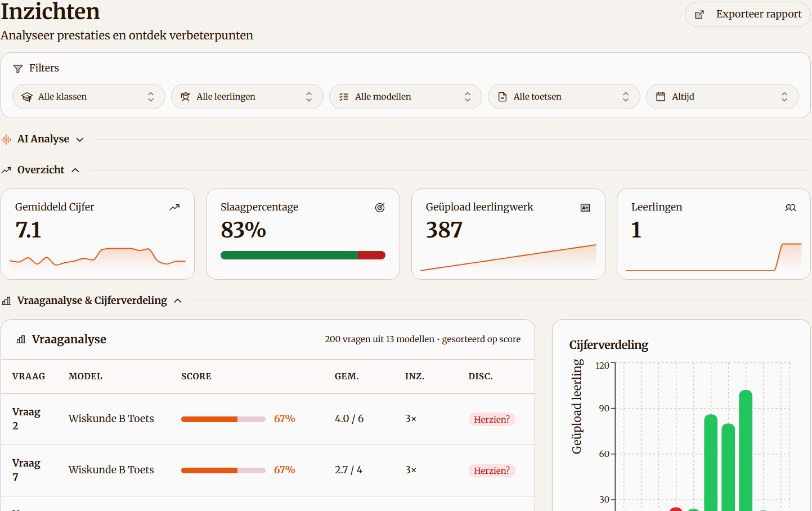Sort by the SCORE column header
Image resolution: width=812 pixels, height=511 pixels.
196,376
